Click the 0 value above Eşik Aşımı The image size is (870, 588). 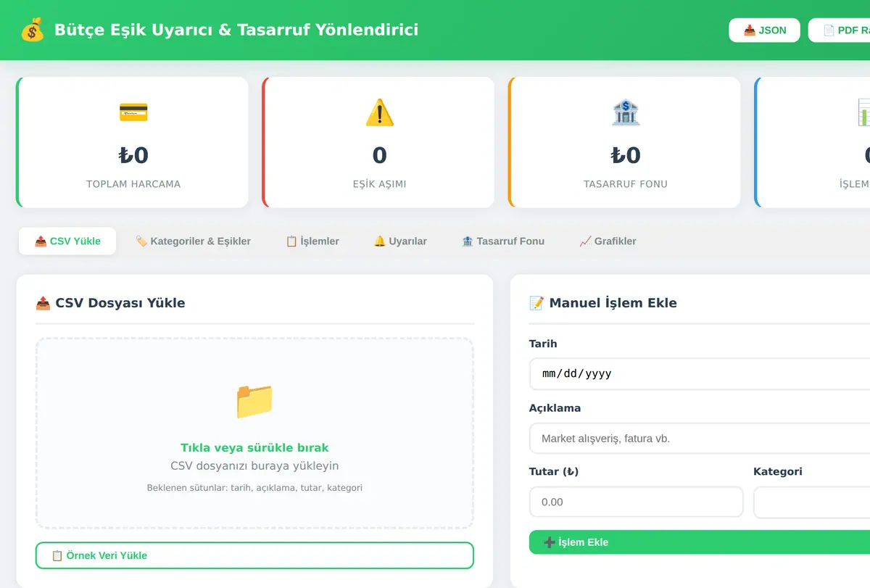(x=379, y=155)
